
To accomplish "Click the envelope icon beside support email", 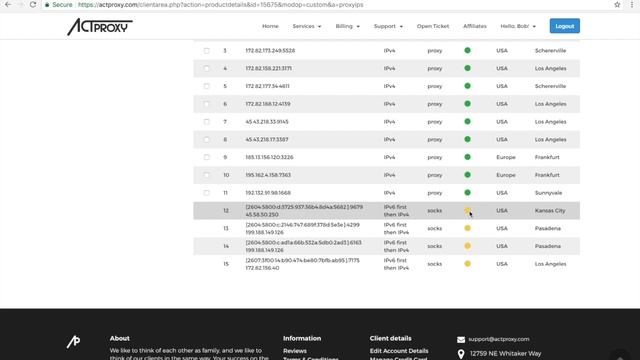I will tap(461, 340).
